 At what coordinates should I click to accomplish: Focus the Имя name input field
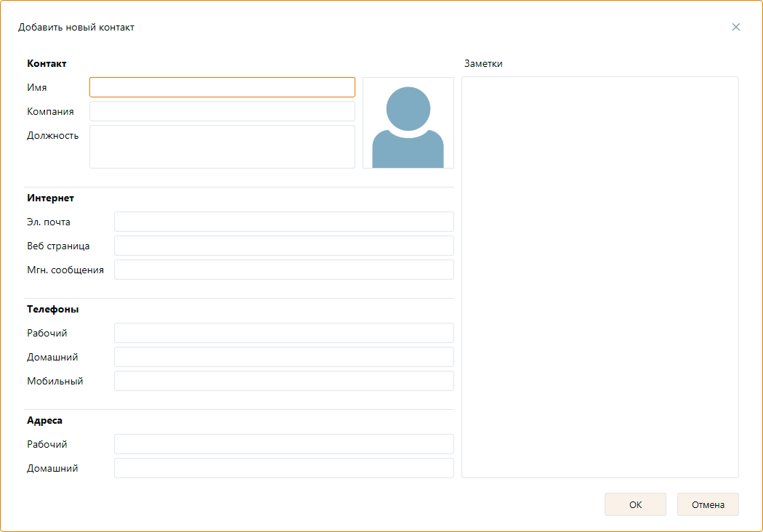(x=222, y=87)
